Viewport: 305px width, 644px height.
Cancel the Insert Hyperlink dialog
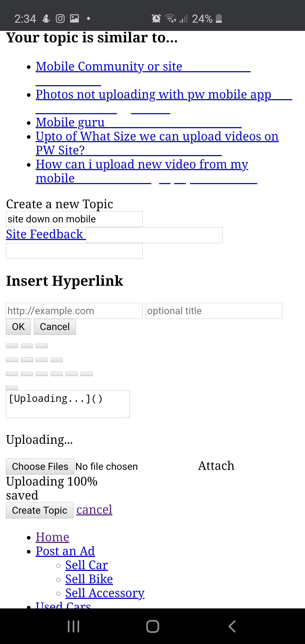(x=55, y=327)
